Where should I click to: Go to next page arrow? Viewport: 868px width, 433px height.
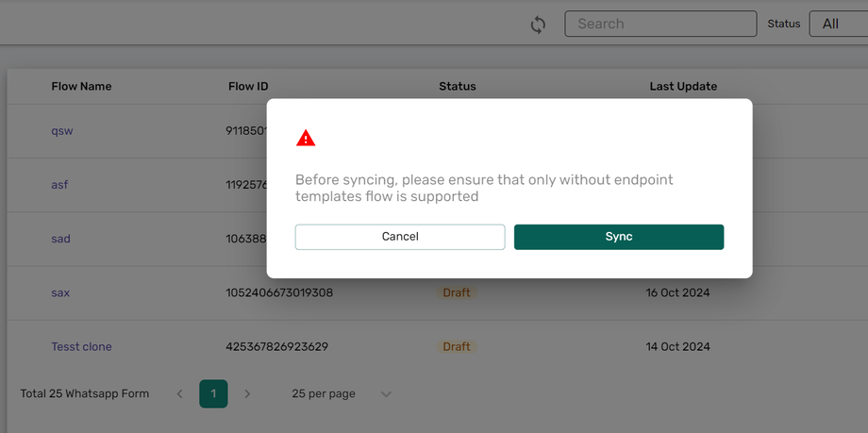(247, 393)
